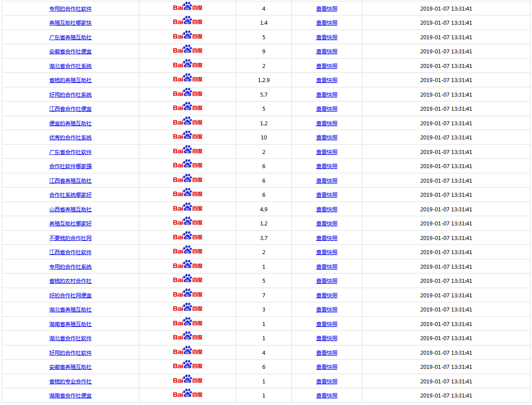
Task: View 查看快照 snapshot for 合作社系统哪家好
Action: click(327, 195)
